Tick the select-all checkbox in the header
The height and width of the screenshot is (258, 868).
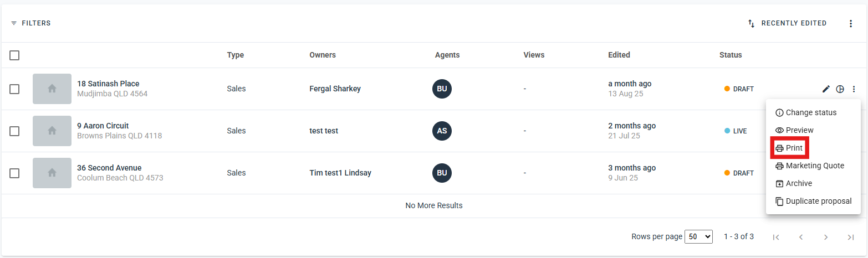14,55
